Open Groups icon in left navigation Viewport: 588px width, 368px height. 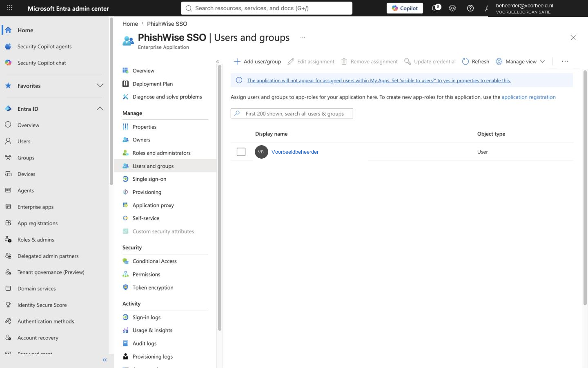(x=8, y=157)
